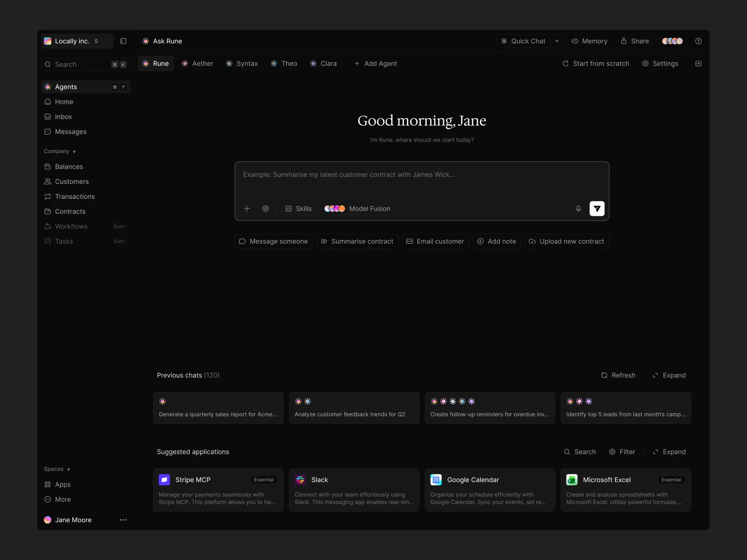Open the Stripe MCP application card
Screen dimensions: 747x560
pyautogui.click(x=218, y=490)
